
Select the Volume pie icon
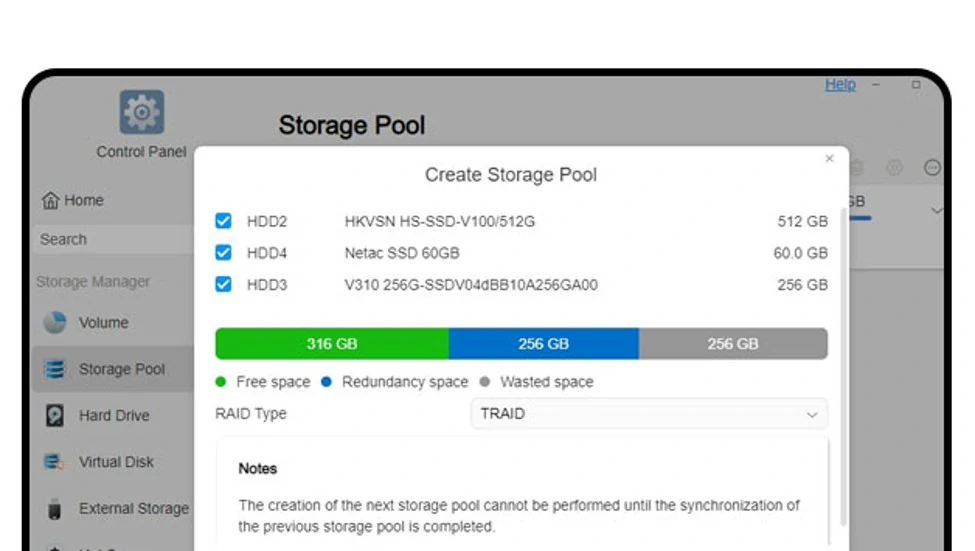55,322
